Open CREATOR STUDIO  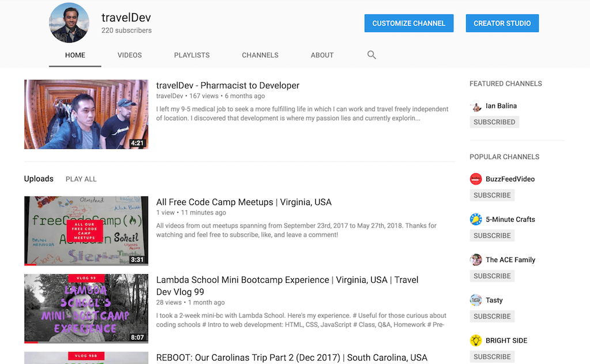[x=502, y=23]
